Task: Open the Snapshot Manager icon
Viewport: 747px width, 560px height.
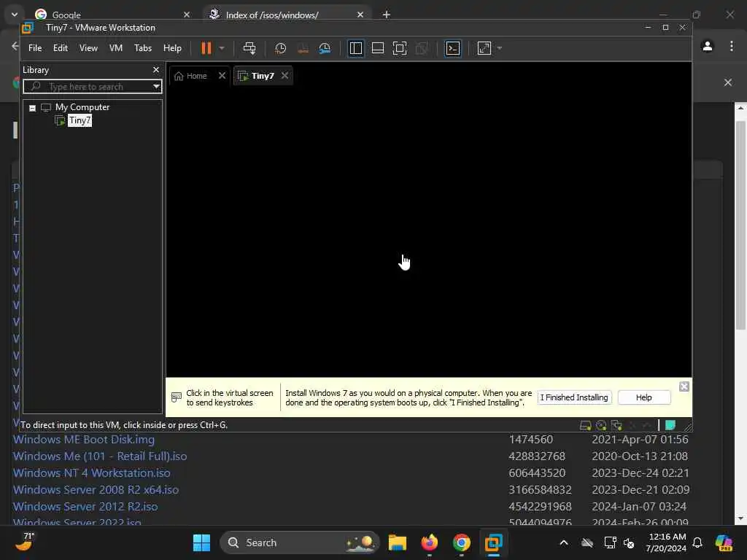Action: pos(325,48)
